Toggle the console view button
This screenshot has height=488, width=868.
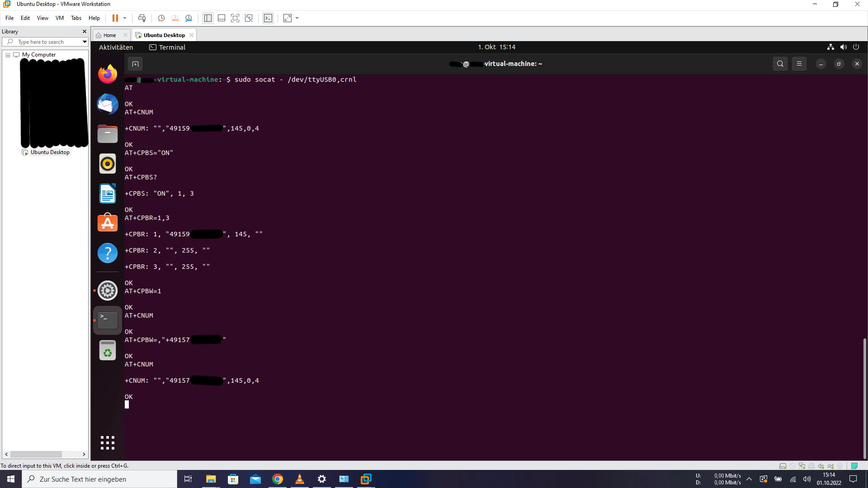pyautogui.click(x=268, y=18)
